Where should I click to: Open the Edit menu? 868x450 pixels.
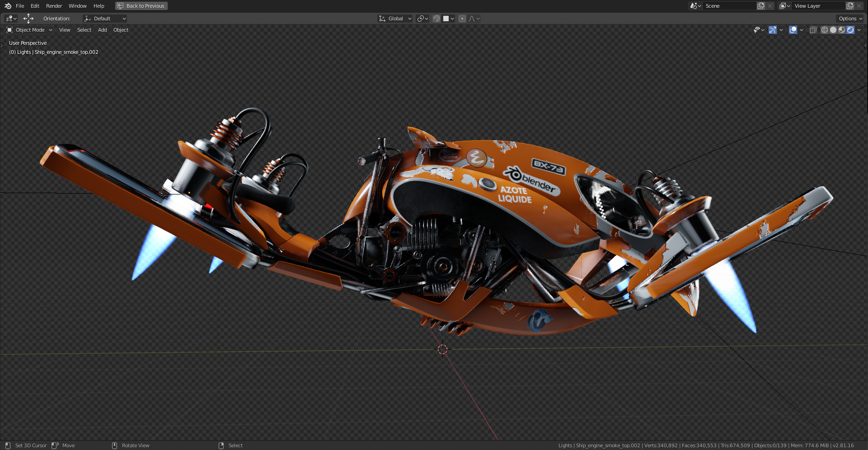coord(35,6)
